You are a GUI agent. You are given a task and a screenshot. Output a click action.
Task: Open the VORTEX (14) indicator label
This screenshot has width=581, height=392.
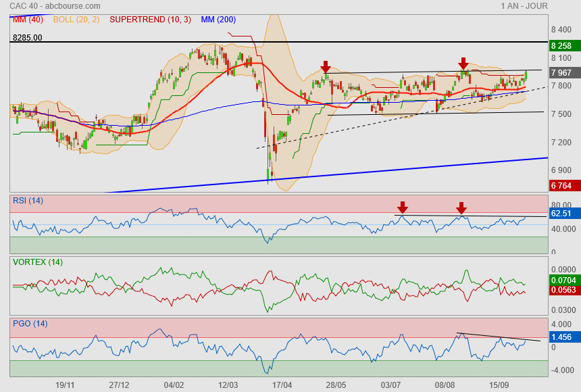click(x=37, y=262)
